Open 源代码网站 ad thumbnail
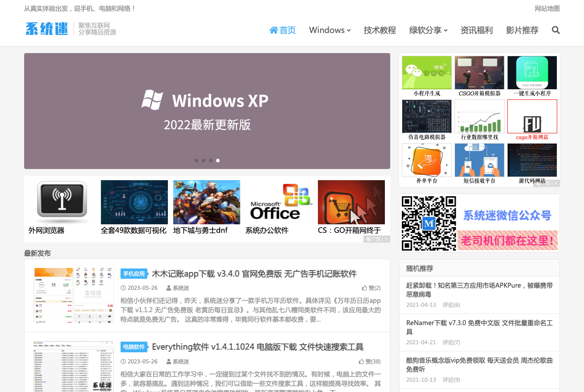The height and width of the screenshot is (392, 584). point(532,160)
